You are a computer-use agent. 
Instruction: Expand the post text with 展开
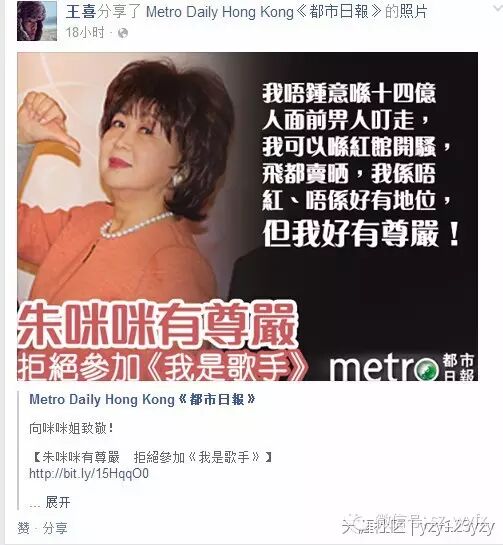click(58, 502)
